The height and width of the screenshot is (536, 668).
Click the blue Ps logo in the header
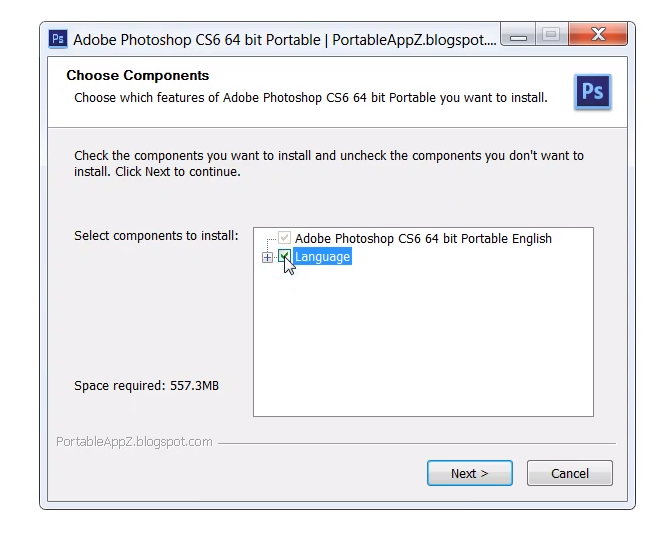[593, 92]
